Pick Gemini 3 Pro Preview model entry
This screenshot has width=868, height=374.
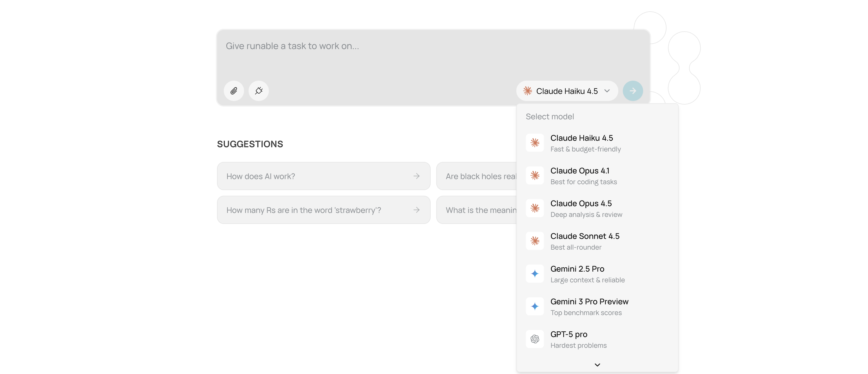pyautogui.click(x=589, y=307)
